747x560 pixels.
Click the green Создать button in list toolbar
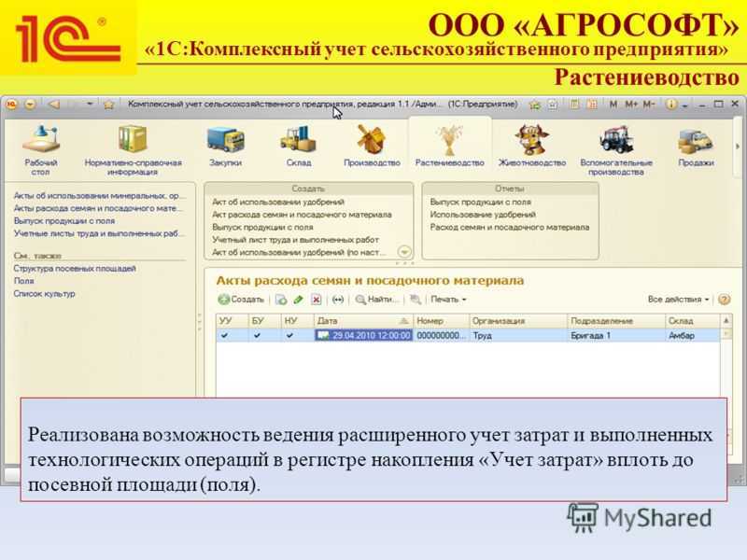click(x=241, y=300)
